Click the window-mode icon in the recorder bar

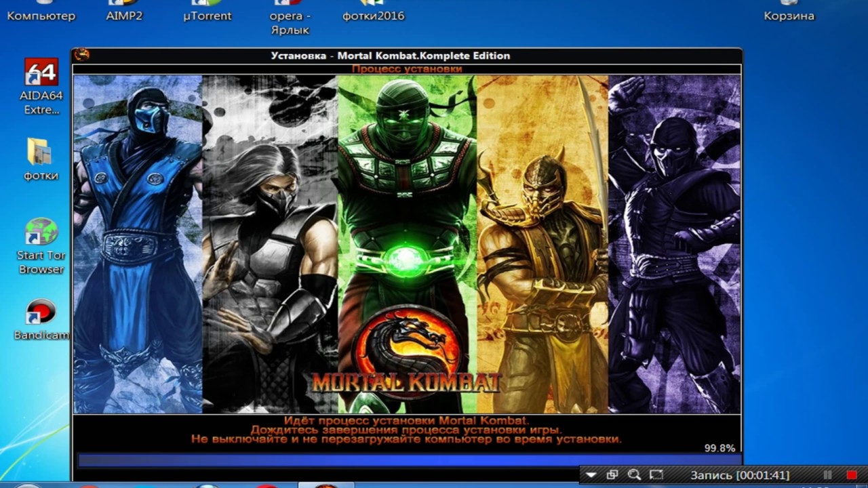pyautogui.click(x=612, y=475)
